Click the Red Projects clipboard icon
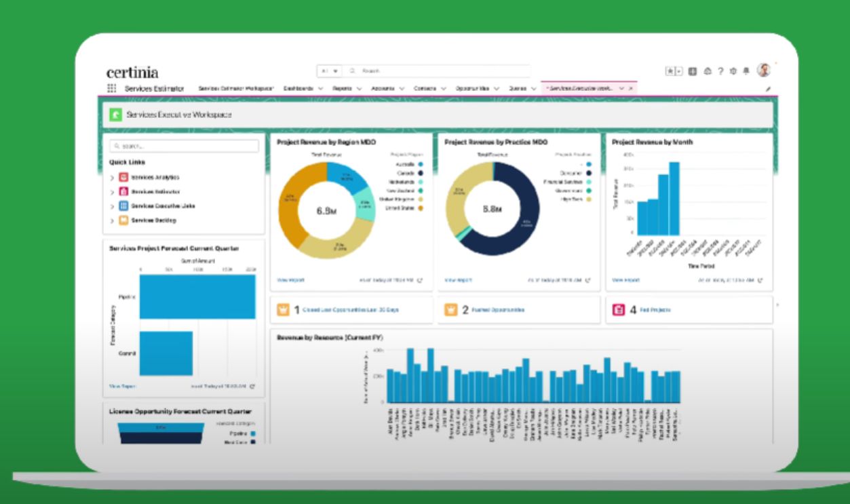The width and height of the screenshot is (850, 504). click(x=618, y=310)
